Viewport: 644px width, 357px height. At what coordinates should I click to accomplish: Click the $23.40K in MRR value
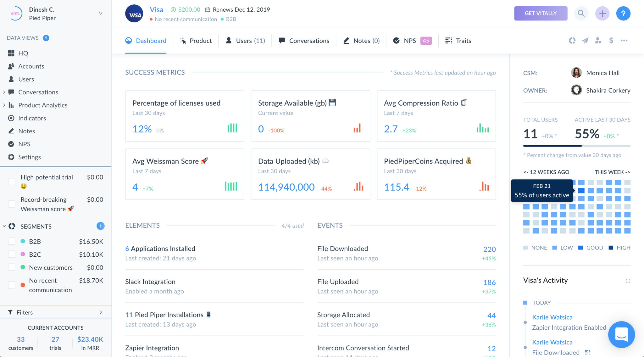point(90,339)
